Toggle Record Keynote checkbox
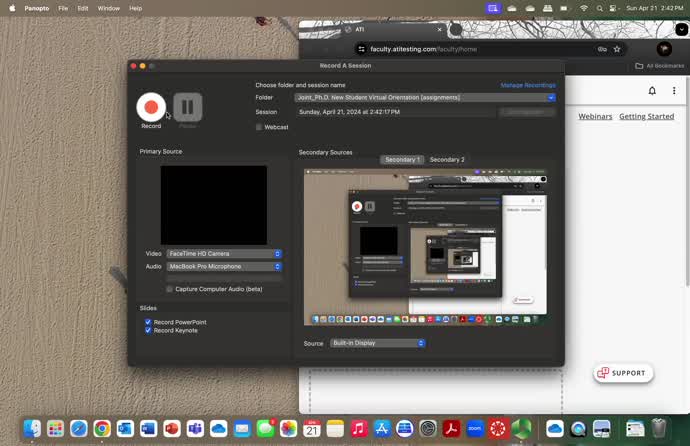This screenshot has width=690, height=446. (x=148, y=330)
